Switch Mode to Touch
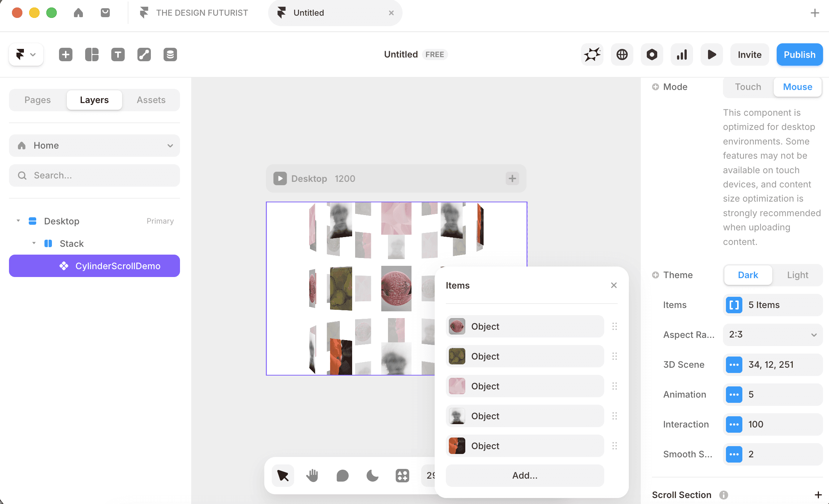Screen dimensions: 829x504 point(748,87)
